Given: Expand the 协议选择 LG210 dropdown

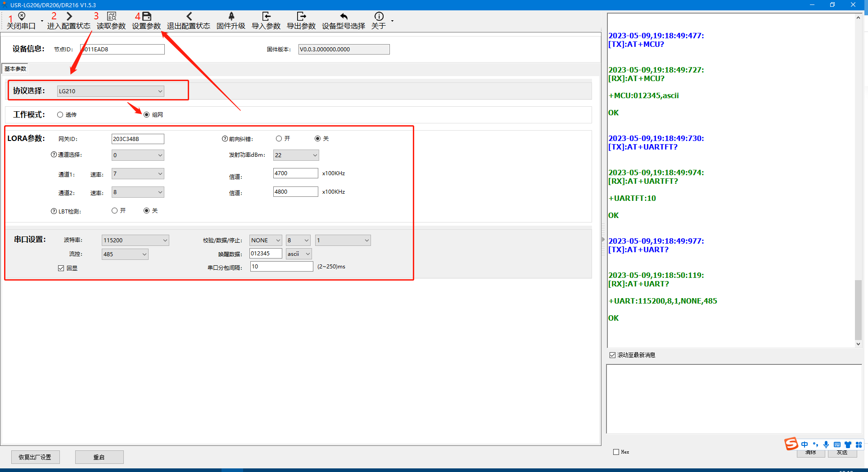Looking at the screenshot, I should point(111,91).
